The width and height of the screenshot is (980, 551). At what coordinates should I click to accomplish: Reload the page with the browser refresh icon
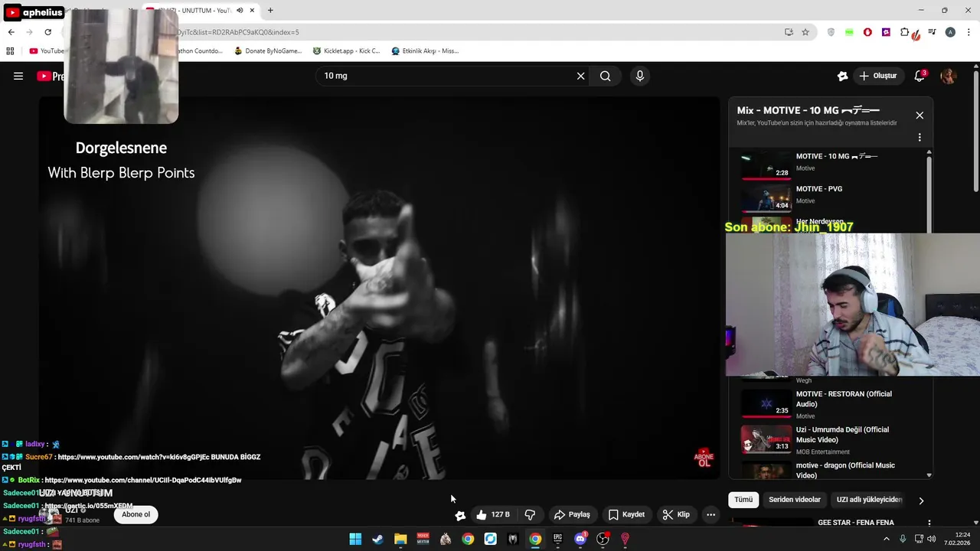[x=47, y=32]
